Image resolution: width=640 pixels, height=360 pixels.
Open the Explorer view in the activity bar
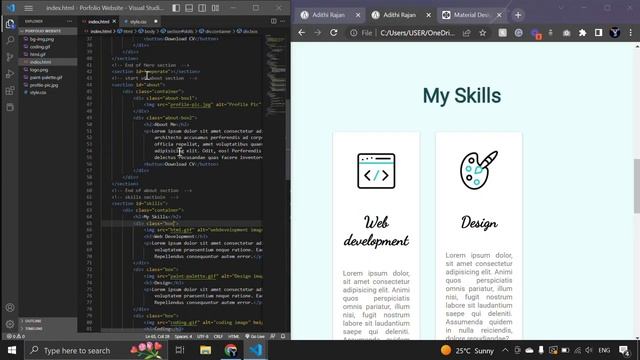(10, 24)
